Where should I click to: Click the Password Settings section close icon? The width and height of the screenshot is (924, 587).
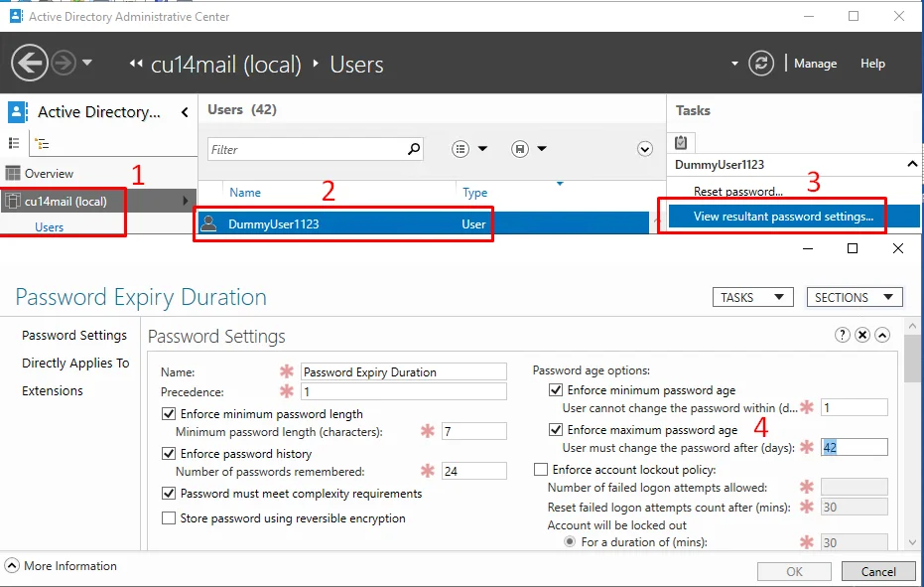[862, 335]
